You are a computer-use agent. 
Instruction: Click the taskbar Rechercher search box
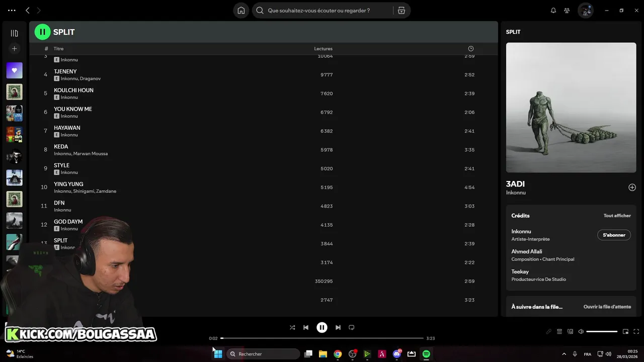click(263, 354)
